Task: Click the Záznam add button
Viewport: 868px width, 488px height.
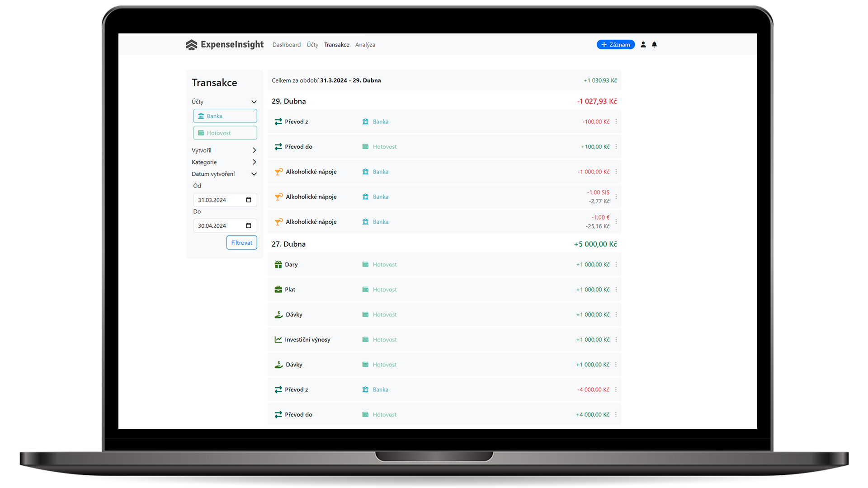Action: click(x=615, y=45)
